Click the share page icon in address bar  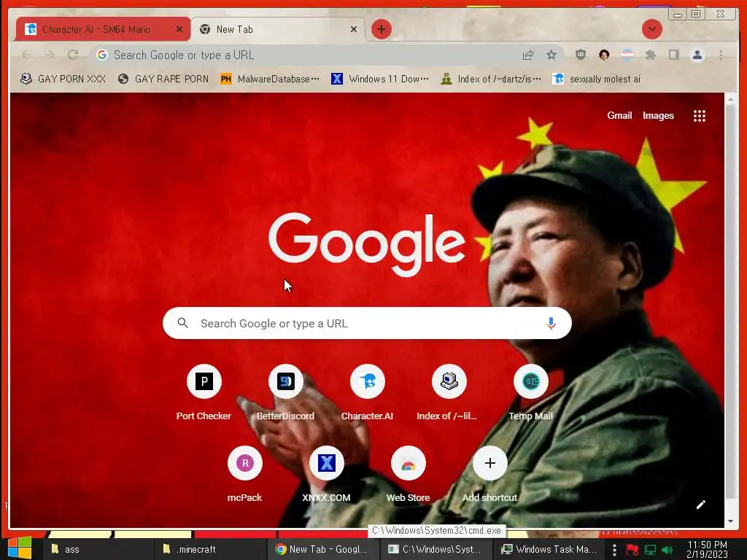(528, 55)
